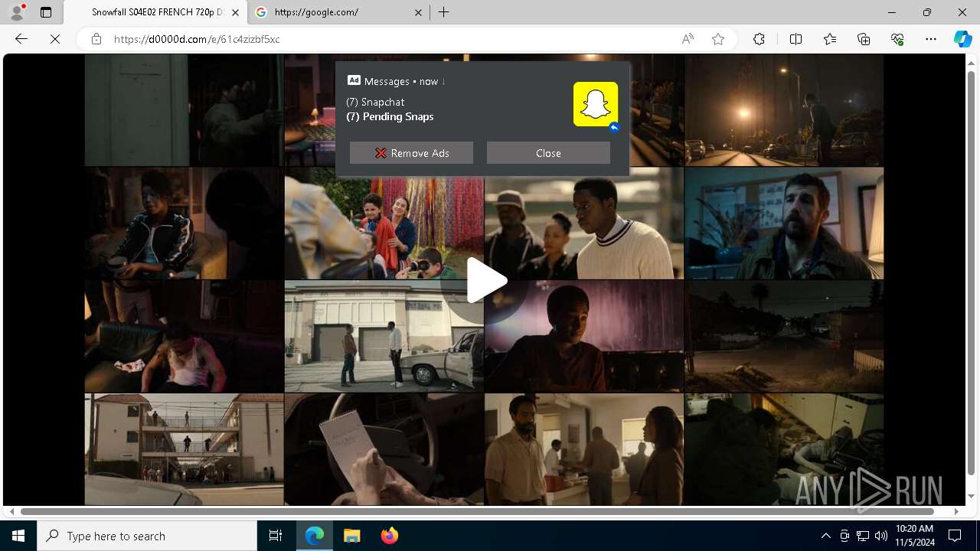
Task: Click the taskbar search box
Action: 147,536
